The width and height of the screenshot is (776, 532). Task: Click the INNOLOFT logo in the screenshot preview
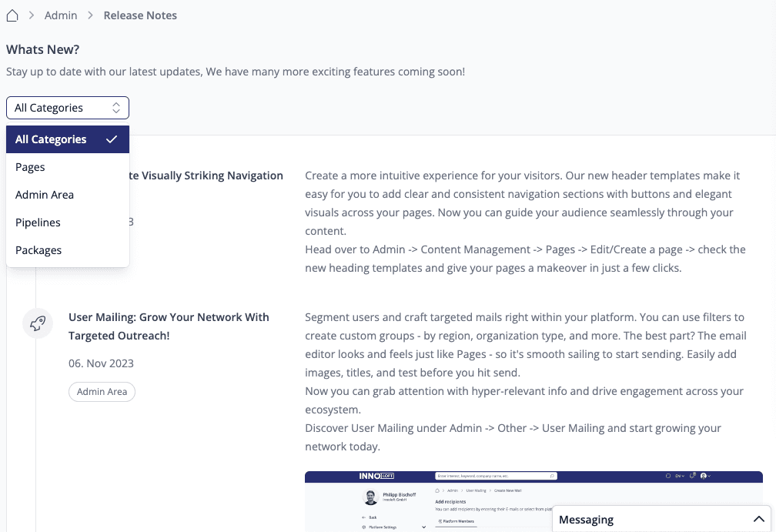coord(376,477)
